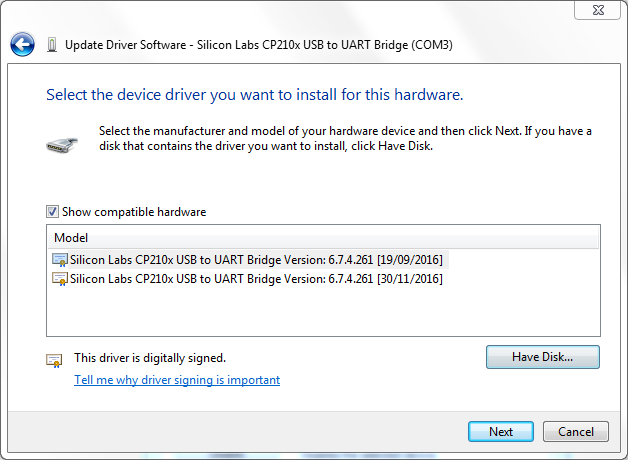
Task: Go back using the blue arrow button
Action: 22,44
